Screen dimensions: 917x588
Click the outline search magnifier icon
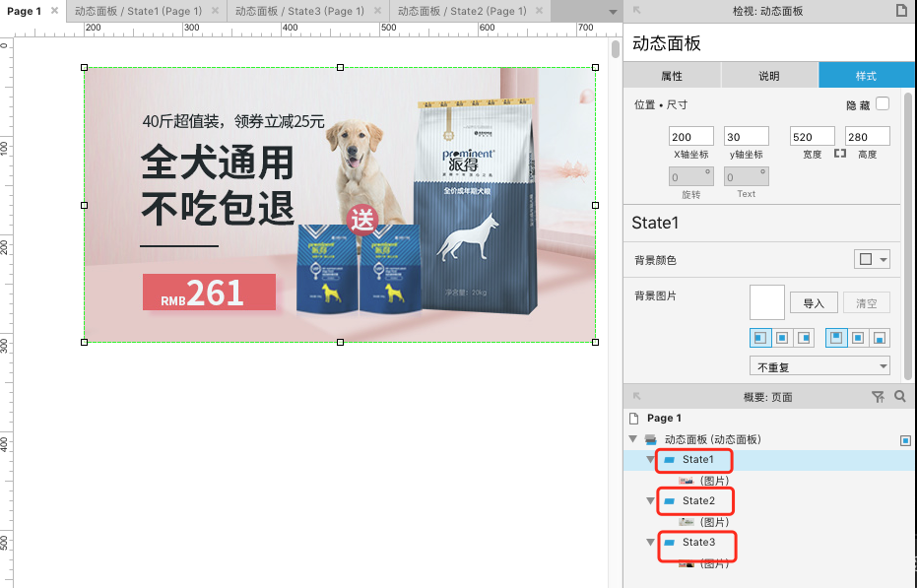(x=900, y=397)
